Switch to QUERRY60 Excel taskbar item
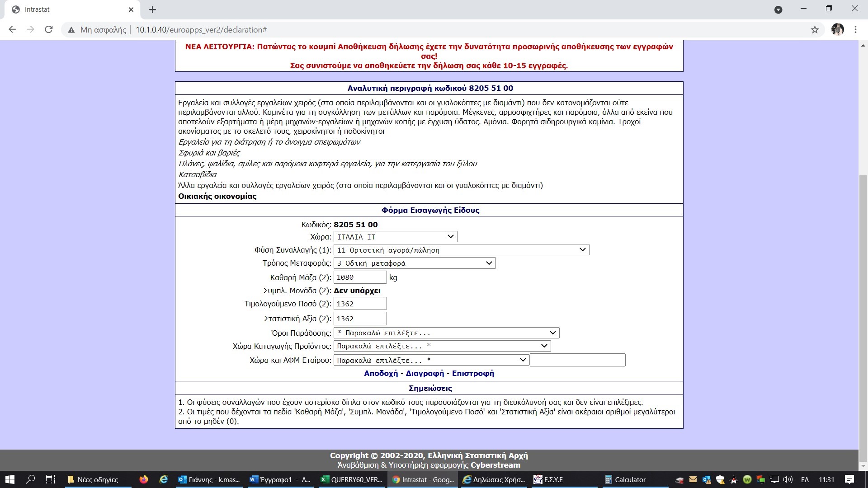The height and width of the screenshot is (488, 868). click(x=352, y=479)
